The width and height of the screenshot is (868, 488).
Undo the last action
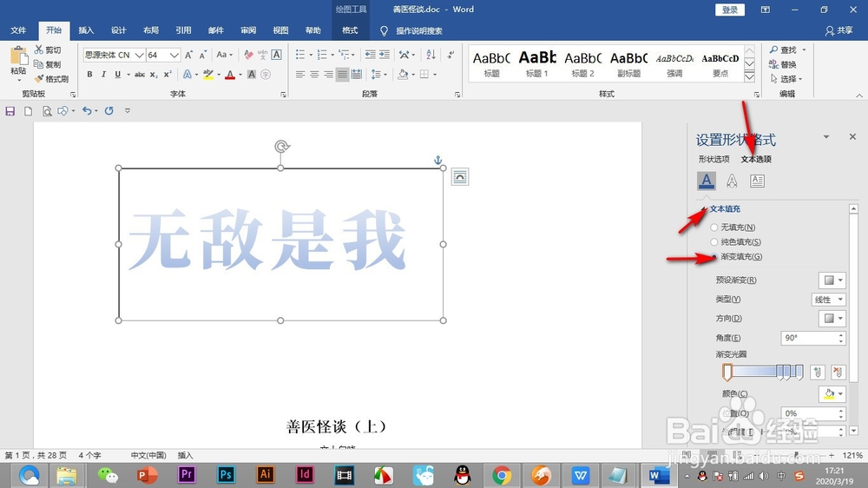86,111
